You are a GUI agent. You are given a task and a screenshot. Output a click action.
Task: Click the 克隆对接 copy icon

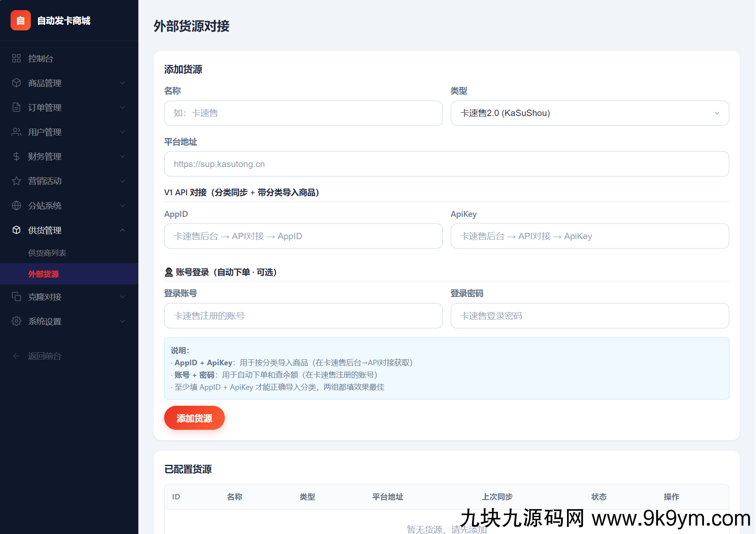(x=16, y=297)
